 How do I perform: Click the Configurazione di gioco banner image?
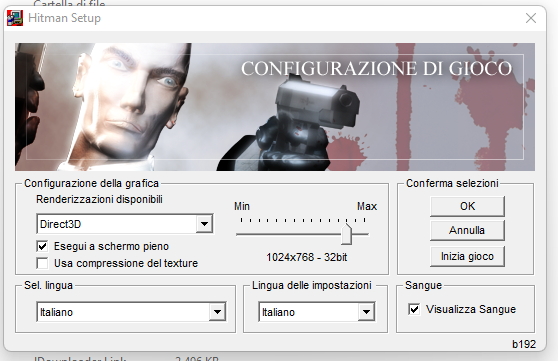point(275,107)
